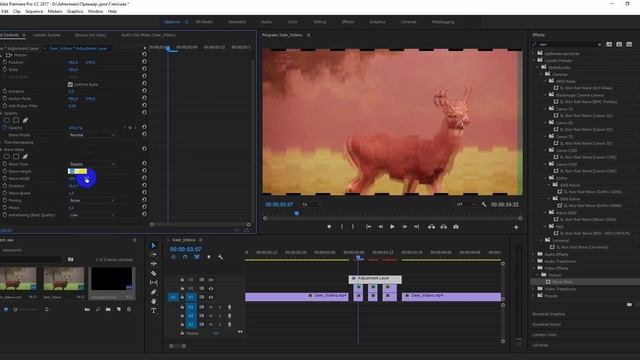The image size is (640, 360).
Task: Reset the Wave Type parameter
Action: tap(144, 164)
